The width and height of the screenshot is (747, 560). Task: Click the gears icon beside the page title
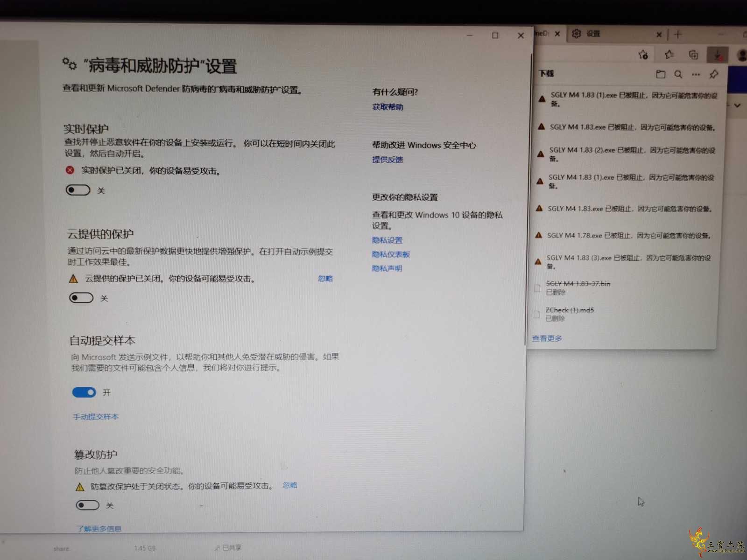point(70,63)
